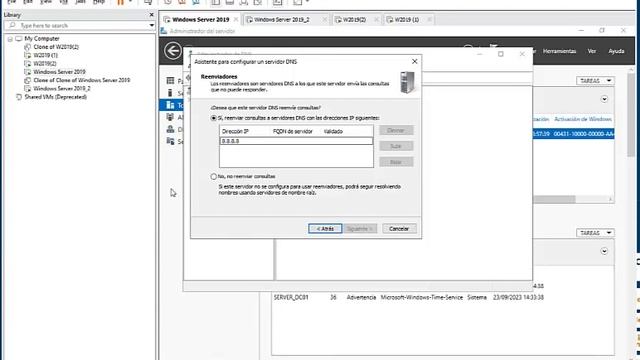Select 'Sí, reenviar consultas' radio option
The height and width of the screenshot is (360, 640).
[213, 118]
